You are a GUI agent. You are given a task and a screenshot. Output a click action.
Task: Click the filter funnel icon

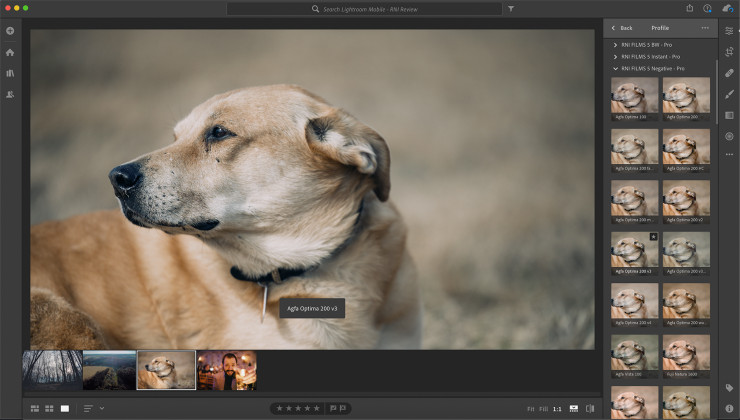pyautogui.click(x=511, y=8)
